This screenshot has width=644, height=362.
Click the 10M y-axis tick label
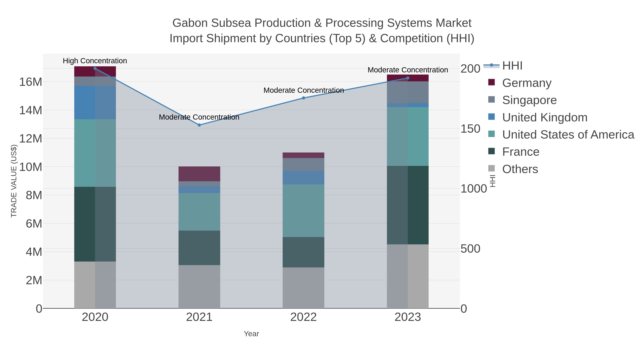tap(31, 167)
